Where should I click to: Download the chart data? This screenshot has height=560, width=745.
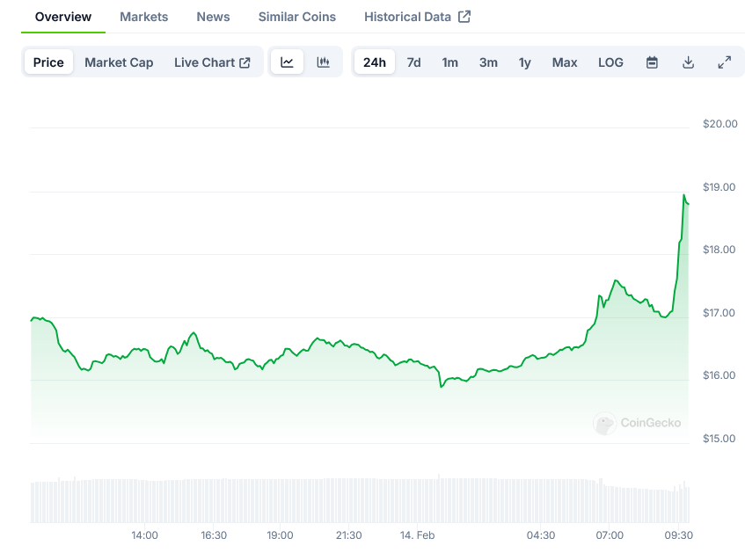tap(688, 62)
